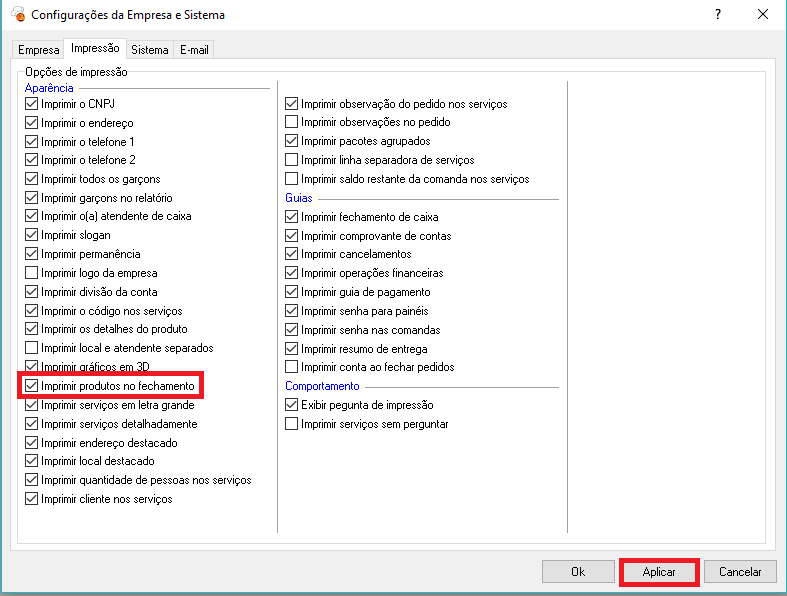This screenshot has width=787, height=596.
Task: Uncheck Exibir pergunta de impressão
Action: click(292, 405)
